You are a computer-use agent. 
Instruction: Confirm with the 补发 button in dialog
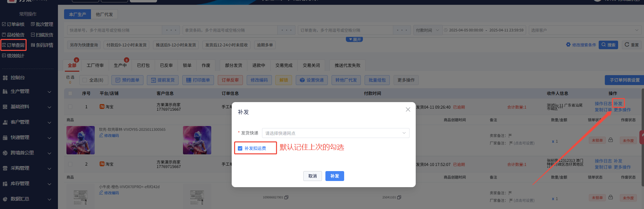coord(335,176)
